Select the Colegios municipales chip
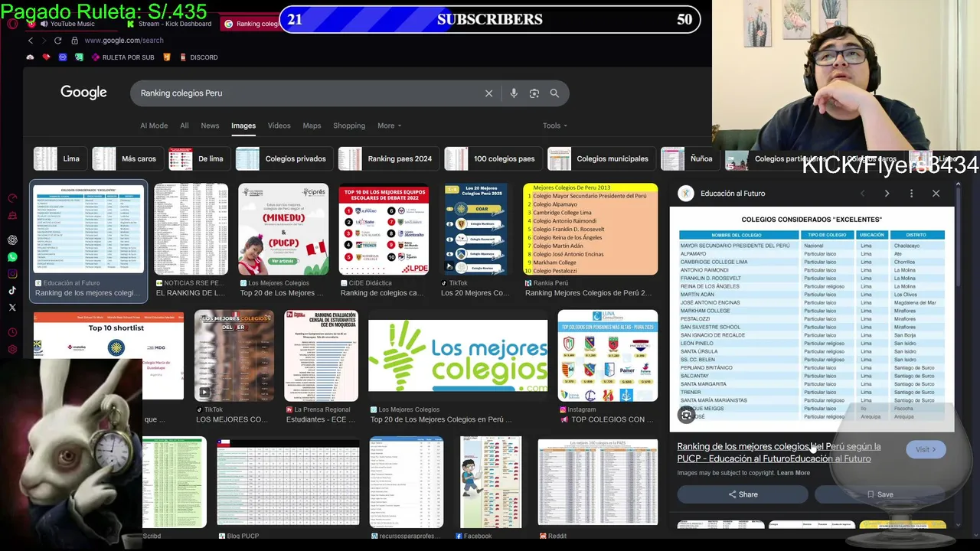This screenshot has width=980, height=551. coord(601,158)
